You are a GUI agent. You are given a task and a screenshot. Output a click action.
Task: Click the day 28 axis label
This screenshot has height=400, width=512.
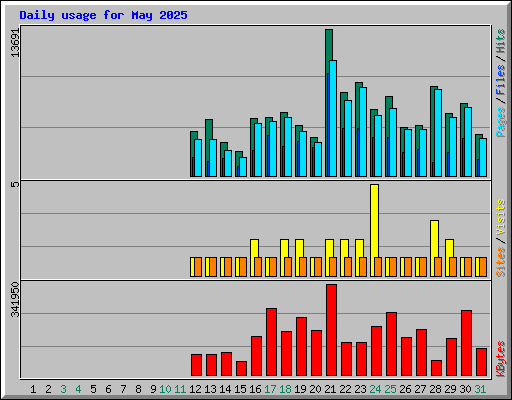[x=435, y=389]
